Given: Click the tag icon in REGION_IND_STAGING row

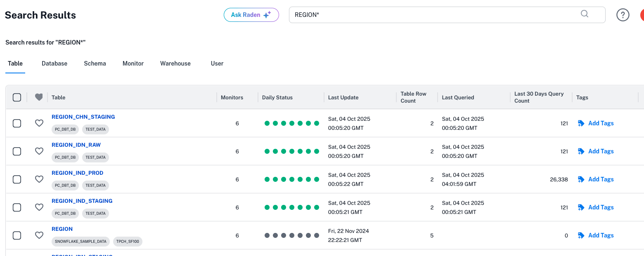Looking at the screenshot, I should click(x=581, y=207).
